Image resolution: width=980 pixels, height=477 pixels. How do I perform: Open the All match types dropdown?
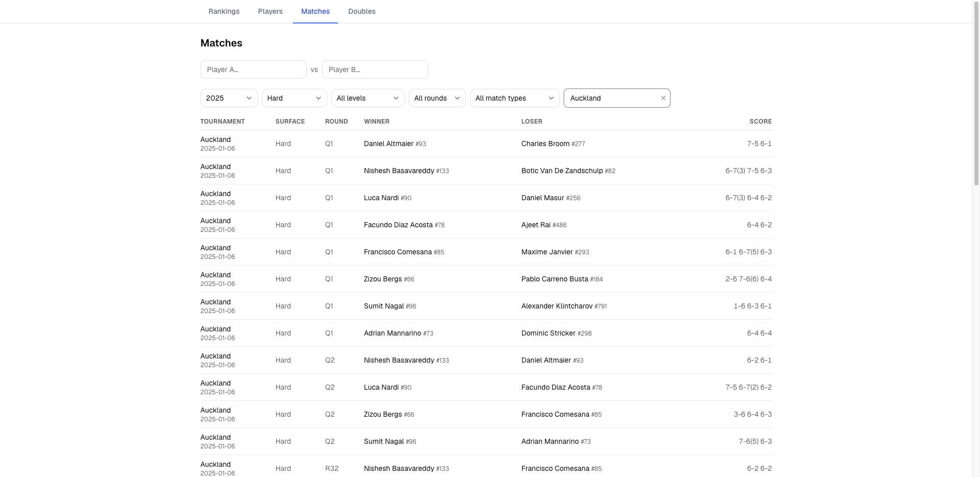click(514, 98)
